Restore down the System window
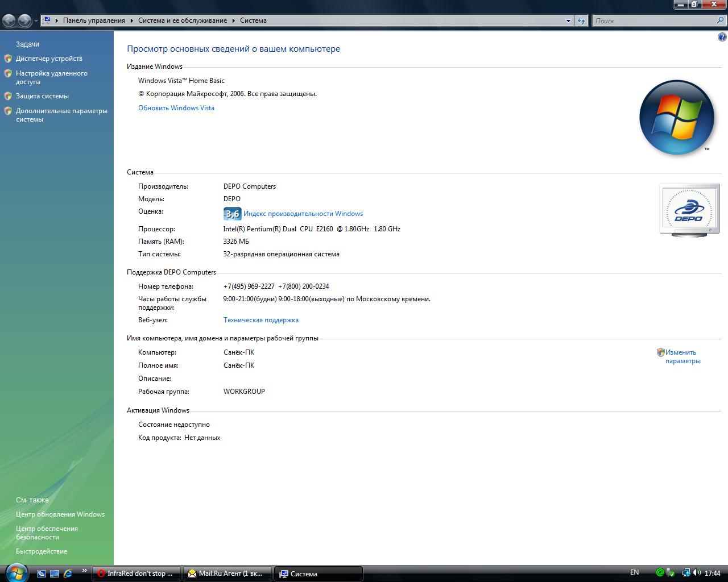The image size is (728, 582). (x=694, y=5)
